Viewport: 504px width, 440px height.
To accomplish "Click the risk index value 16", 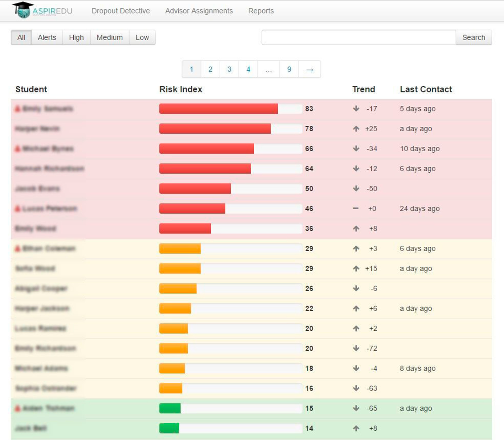I will pos(309,388).
